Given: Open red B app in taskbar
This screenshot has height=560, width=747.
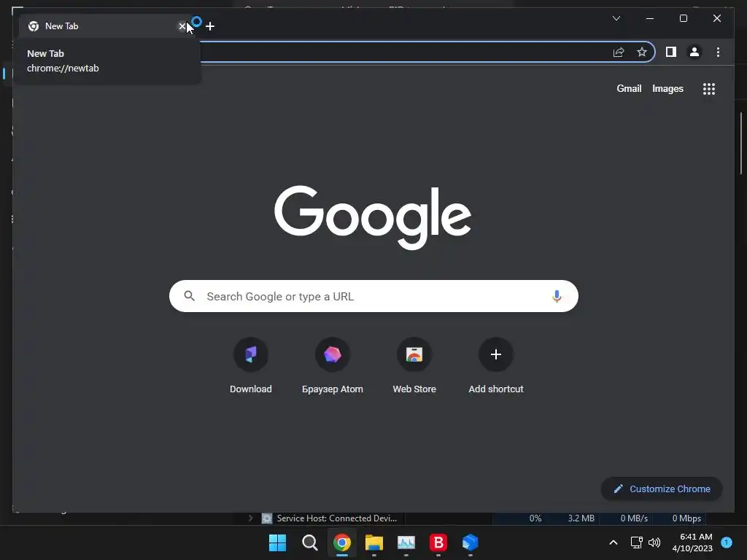Looking at the screenshot, I should 438,542.
